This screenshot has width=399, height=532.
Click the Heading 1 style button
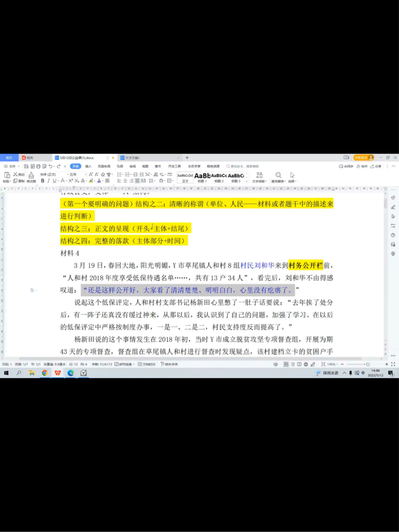pyautogui.click(x=202, y=177)
